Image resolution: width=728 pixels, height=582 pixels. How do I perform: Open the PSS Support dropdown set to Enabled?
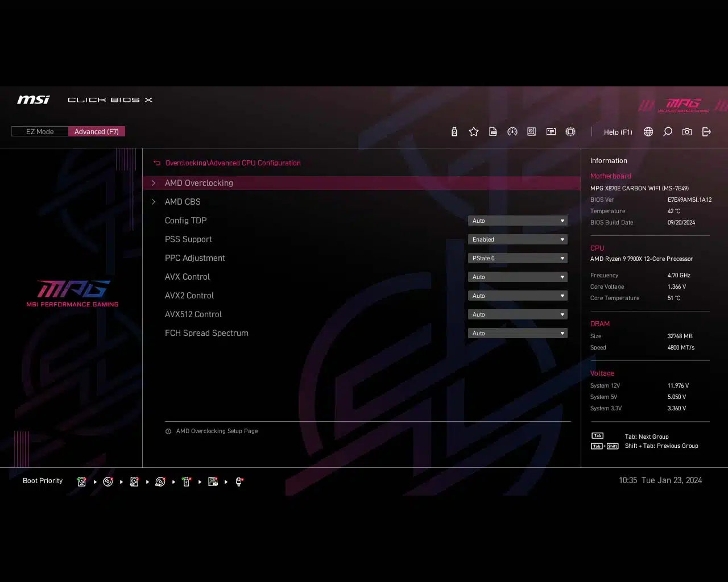click(518, 239)
